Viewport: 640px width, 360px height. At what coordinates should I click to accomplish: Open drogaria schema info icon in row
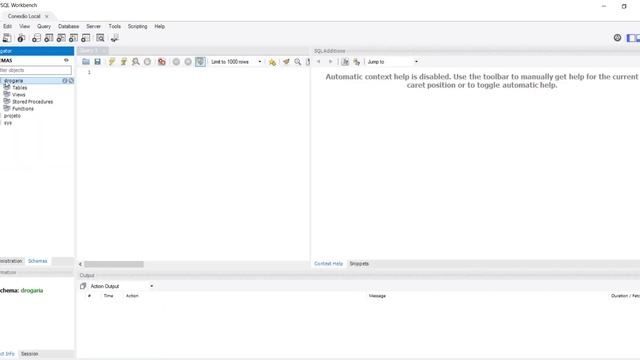(64, 81)
